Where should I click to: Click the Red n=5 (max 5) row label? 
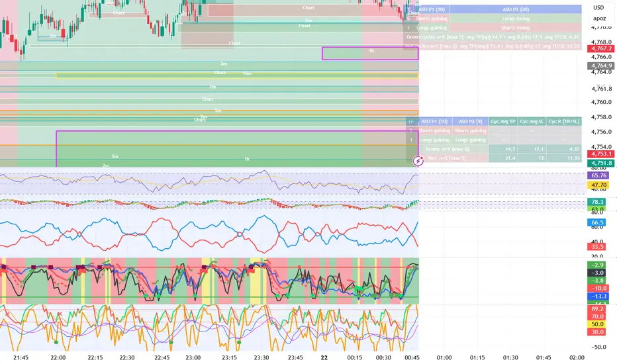point(447,158)
